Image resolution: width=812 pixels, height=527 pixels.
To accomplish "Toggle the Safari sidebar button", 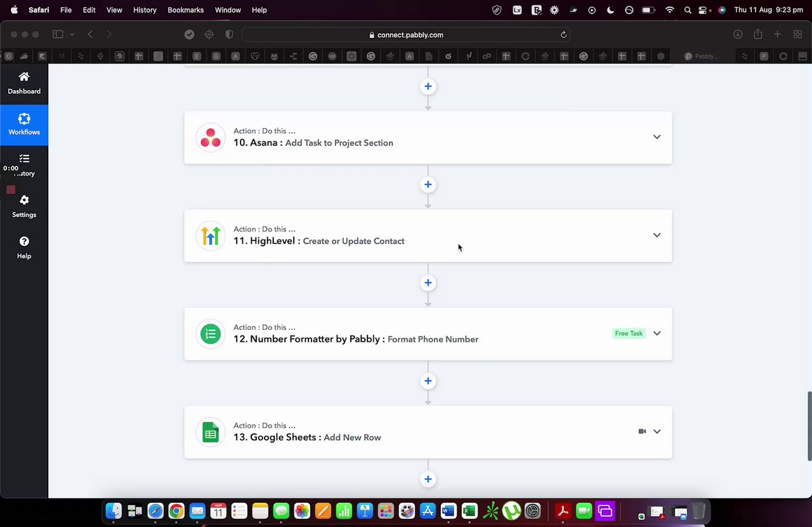I will coord(58,34).
